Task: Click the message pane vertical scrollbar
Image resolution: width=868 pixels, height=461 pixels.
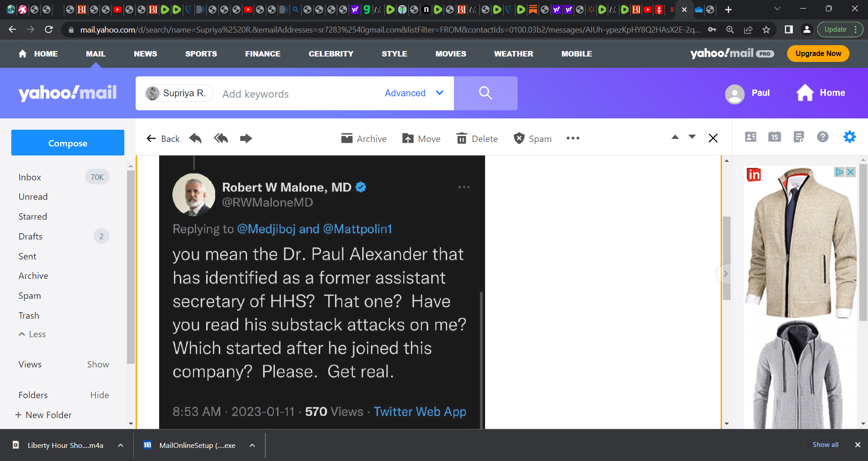Action: point(726,258)
